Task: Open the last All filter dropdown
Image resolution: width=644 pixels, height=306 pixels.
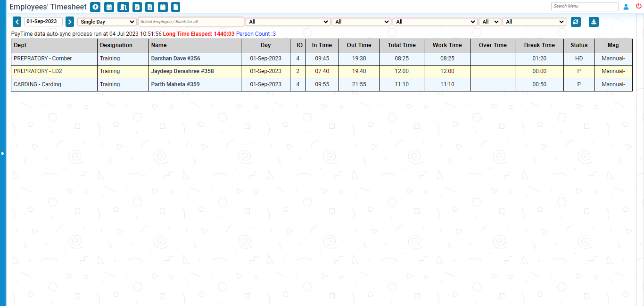Action: (534, 22)
